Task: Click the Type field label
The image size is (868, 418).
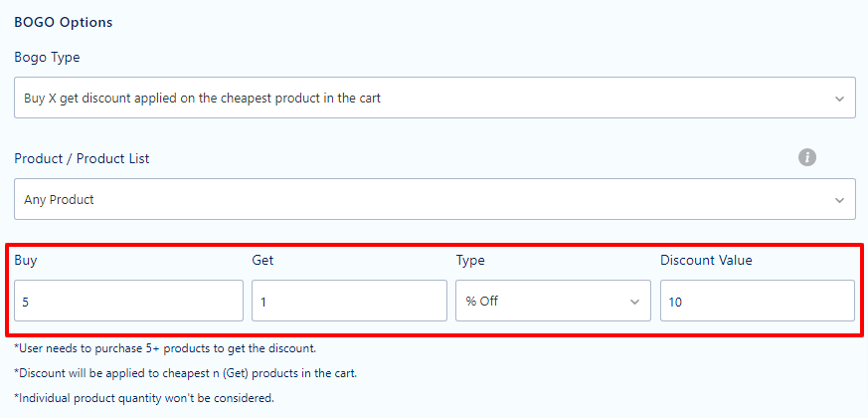Action: click(470, 261)
